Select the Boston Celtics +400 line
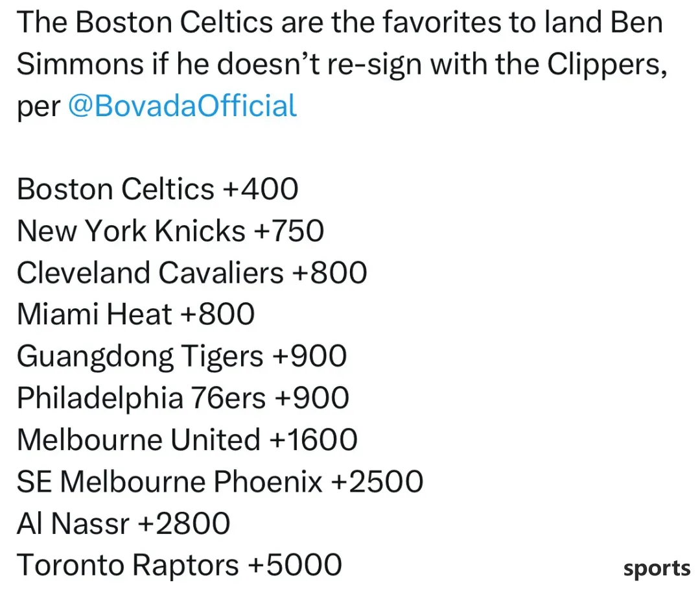Image resolution: width=700 pixels, height=589 pixels. pos(157,189)
